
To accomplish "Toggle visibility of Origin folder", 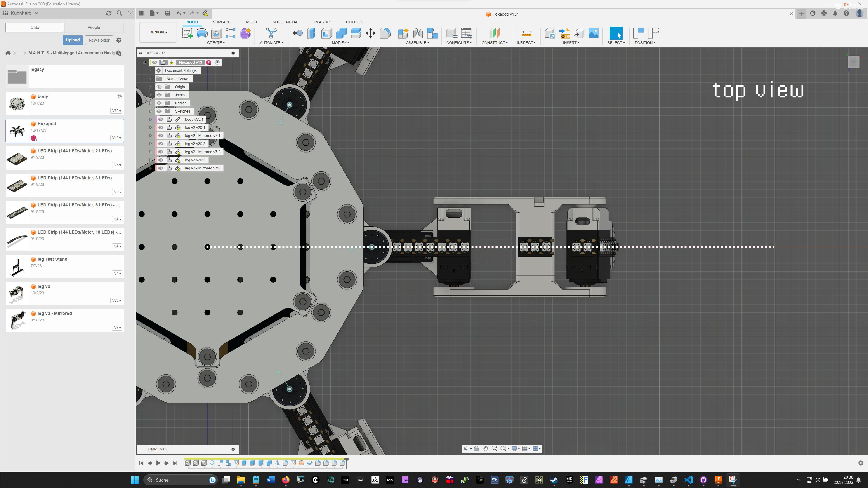I will (159, 87).
